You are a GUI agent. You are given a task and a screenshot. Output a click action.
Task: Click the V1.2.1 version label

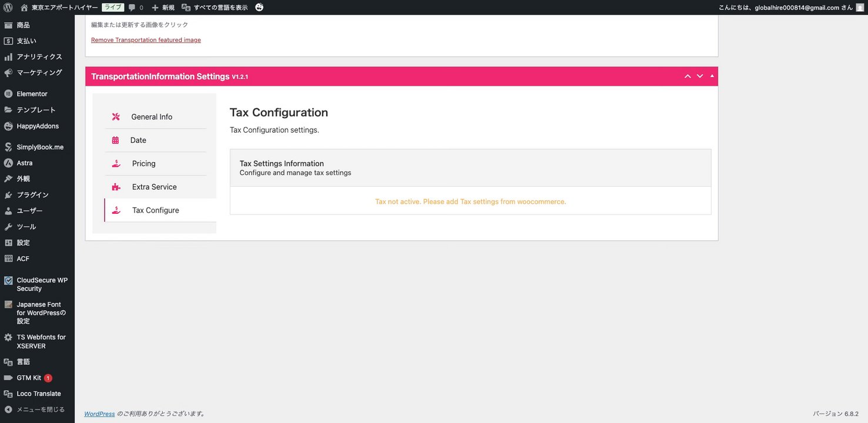point(240,77)
